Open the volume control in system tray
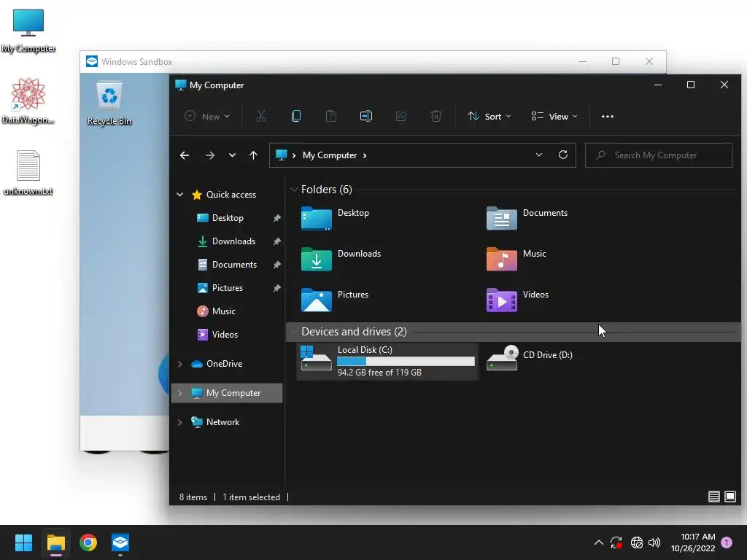This screenshot has height=560, width=747. 654,542
